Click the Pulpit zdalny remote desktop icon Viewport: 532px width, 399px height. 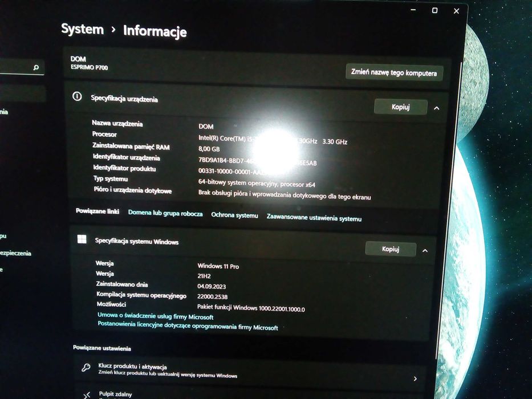click(x=87, y=395)
